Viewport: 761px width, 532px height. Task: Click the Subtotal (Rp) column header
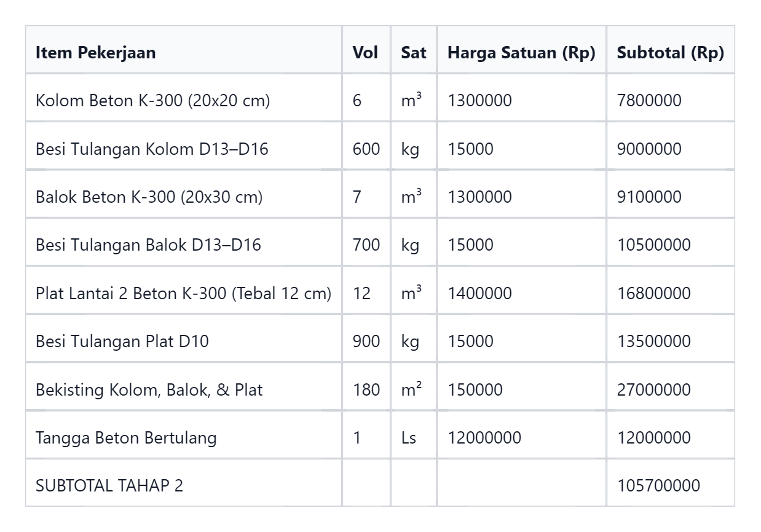click(671, 52)
